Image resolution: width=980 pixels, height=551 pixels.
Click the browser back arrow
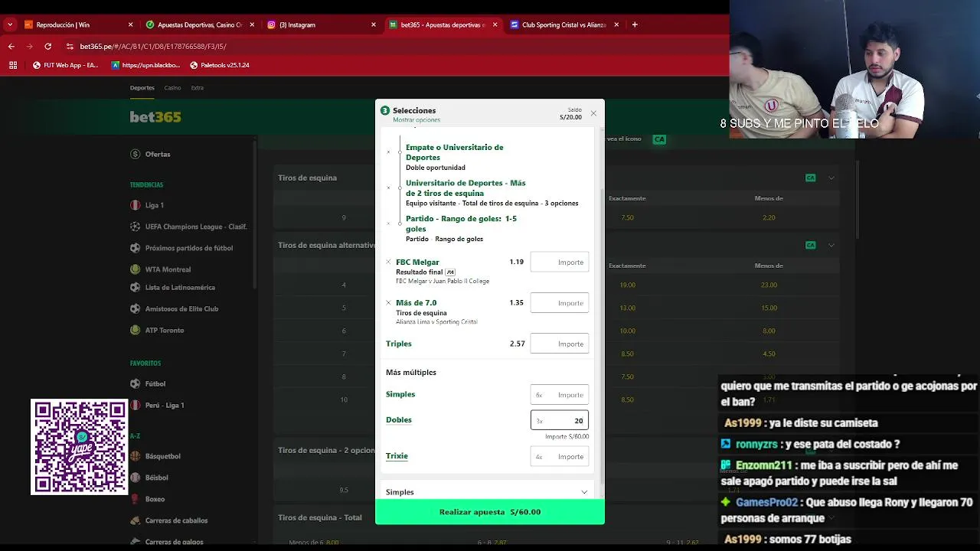coord(11,46)
